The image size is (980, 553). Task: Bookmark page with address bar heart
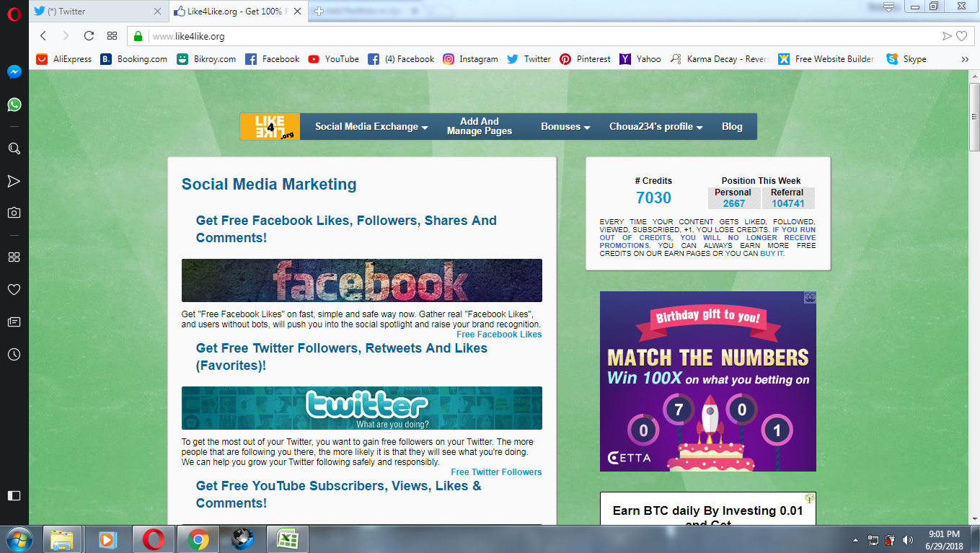click(961, 36)
